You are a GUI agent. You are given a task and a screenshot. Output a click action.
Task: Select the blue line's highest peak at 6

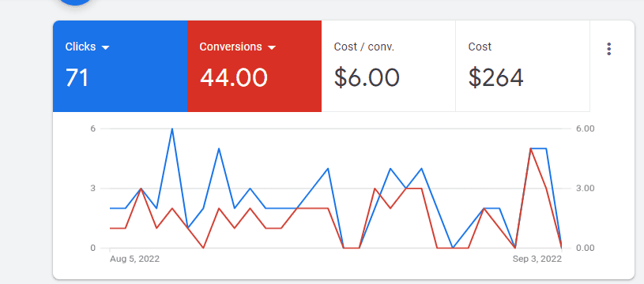(x=172, y=129)
